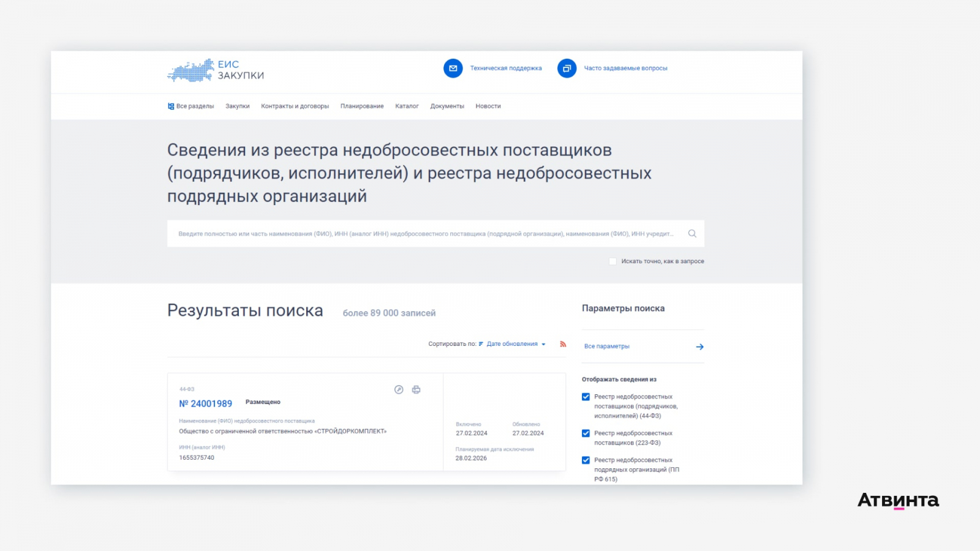Click the Обновлено date 27.02.2024
Image resolution: width=980 pixels, height=551 pixels.
[x=528, y=433]
